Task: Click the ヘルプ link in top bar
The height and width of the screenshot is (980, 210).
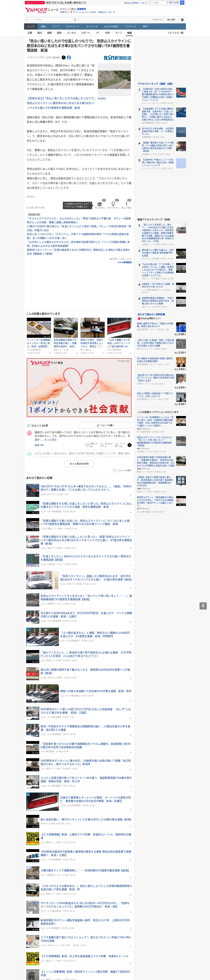Action: click(143, 3)
